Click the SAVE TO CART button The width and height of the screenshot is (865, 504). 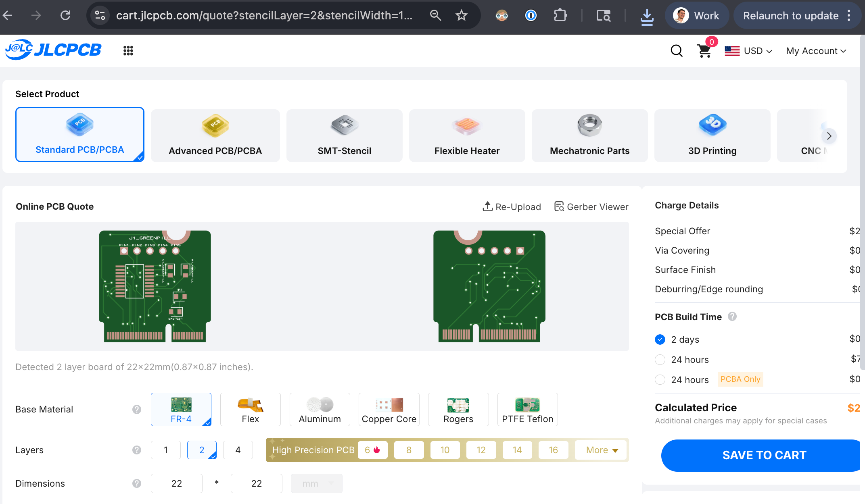[764, 455]
